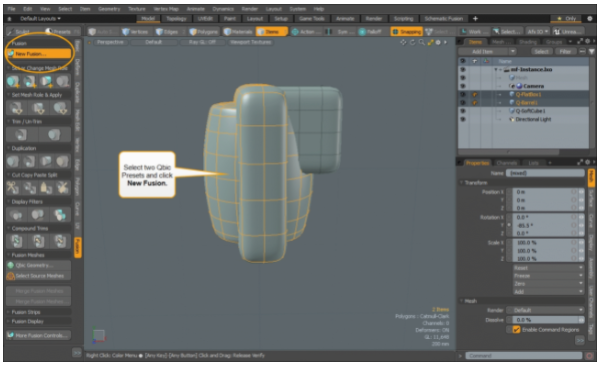The height and width of the screenshot is (368, 601).
Task: Click first Set Mesh Role & Apply icon
Action: point(16,108)
